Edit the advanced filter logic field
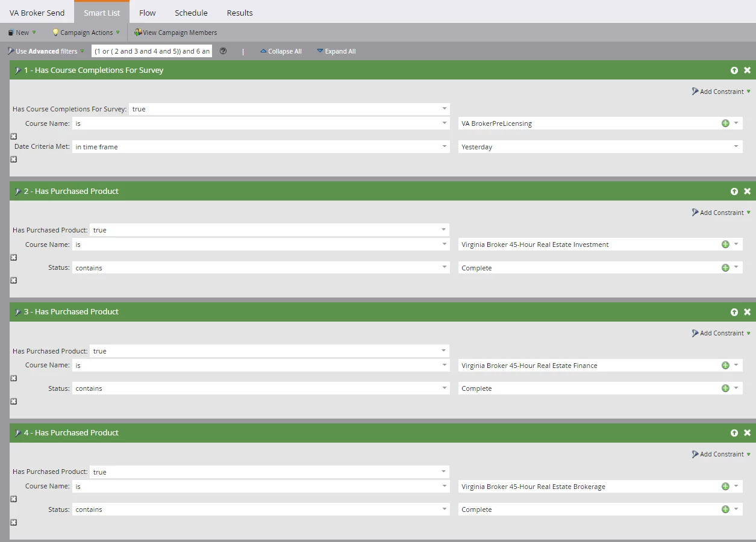 [152, 51]
